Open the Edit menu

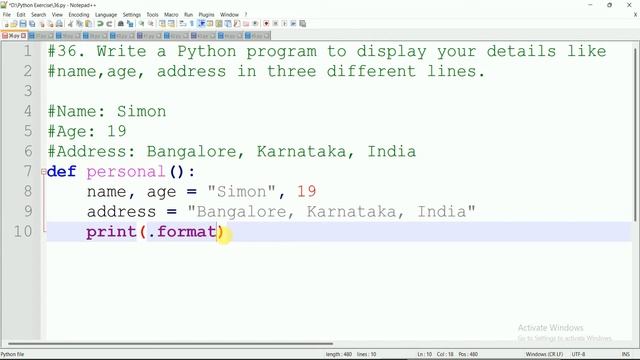coord(21,14)
